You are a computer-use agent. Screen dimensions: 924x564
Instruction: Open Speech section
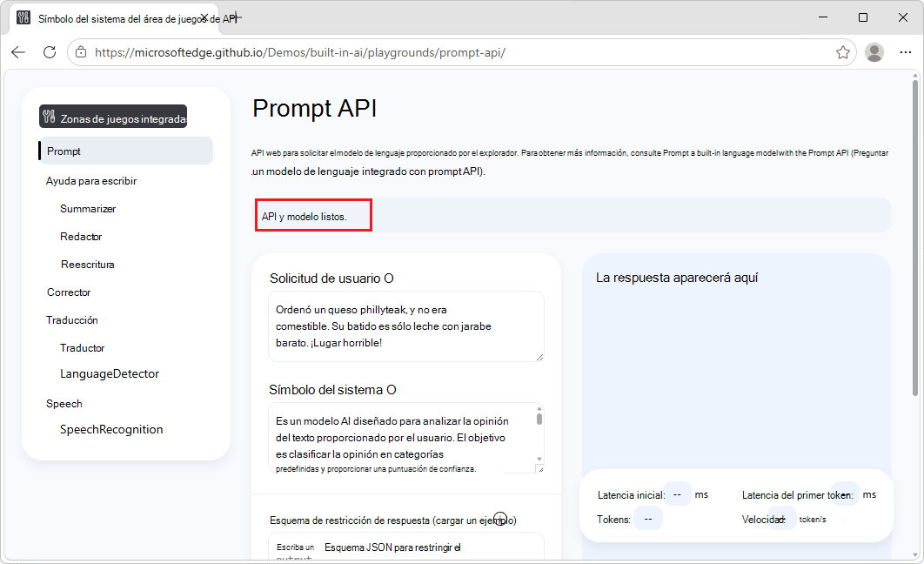point(64,404)
